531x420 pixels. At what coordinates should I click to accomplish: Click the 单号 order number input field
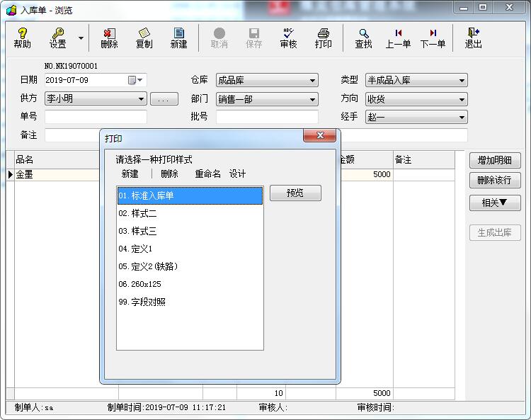coord(96,117)
